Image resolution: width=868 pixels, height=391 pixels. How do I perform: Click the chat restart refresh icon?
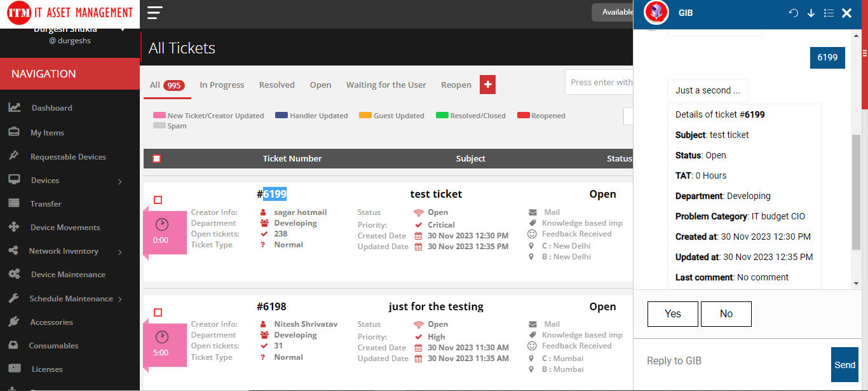tap(793, 13)
